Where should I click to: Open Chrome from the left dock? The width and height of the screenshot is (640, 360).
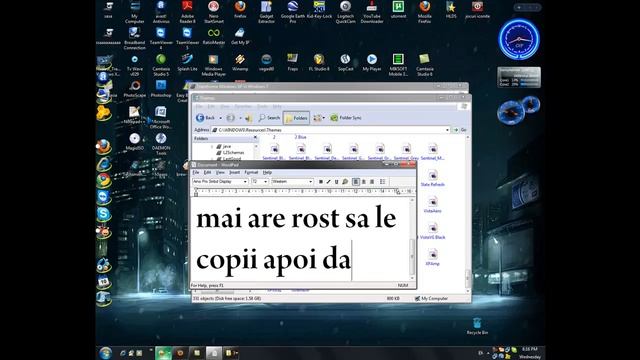coord(104,180)
